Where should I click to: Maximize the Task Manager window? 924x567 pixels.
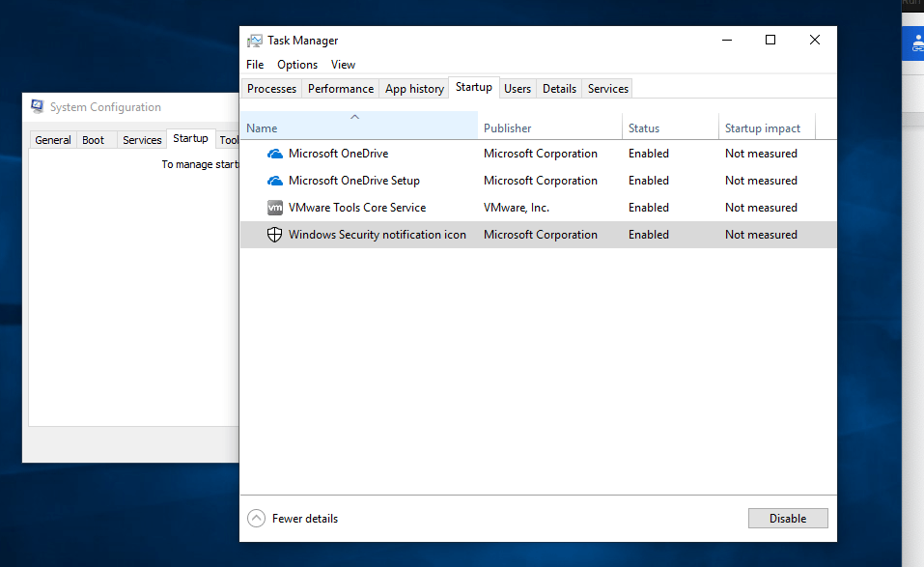click(x=770, y=40)
